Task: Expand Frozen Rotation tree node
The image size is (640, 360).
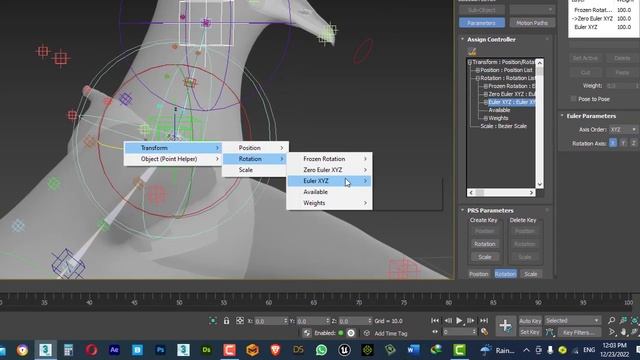Action: click(x=485, y=86)
